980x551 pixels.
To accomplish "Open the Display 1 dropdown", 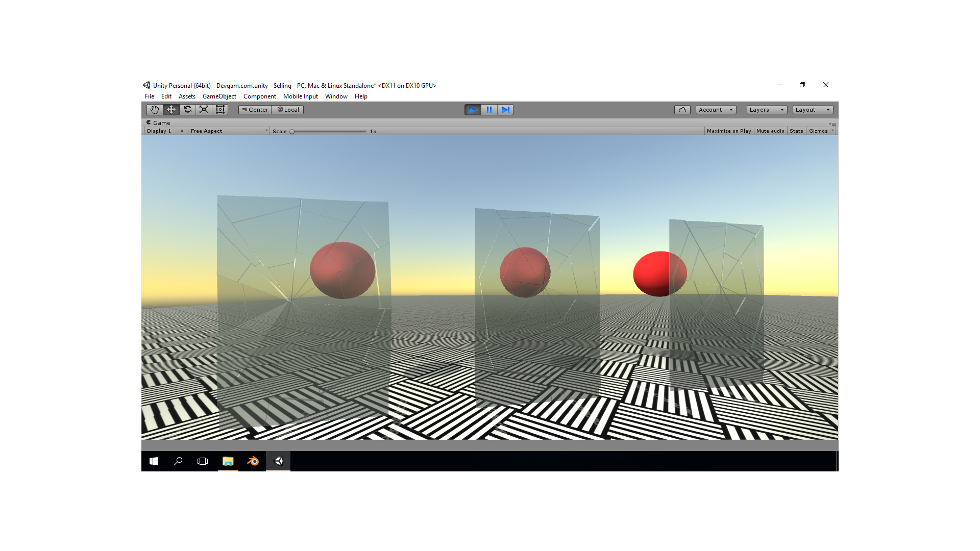I will (x=164, y=131).
